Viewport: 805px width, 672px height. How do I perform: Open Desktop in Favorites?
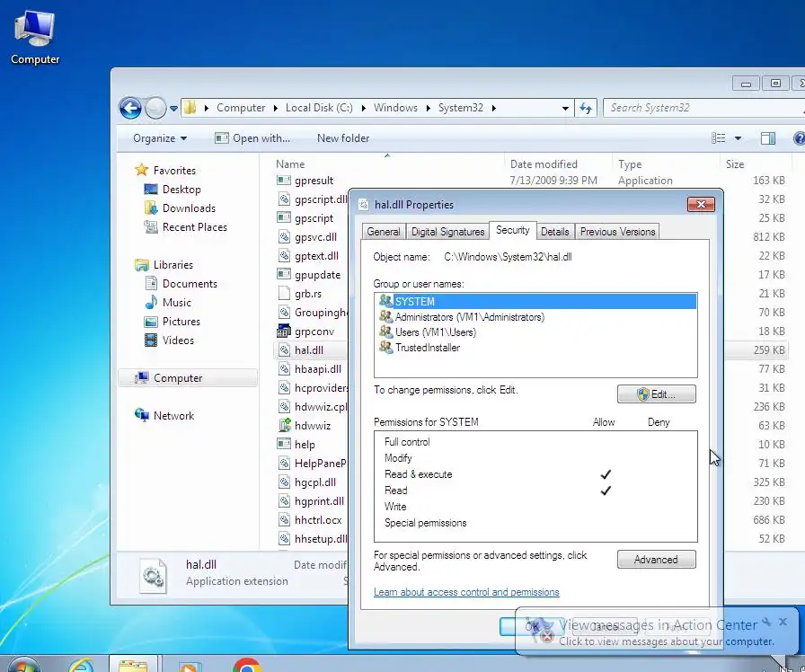pos(181,190)
